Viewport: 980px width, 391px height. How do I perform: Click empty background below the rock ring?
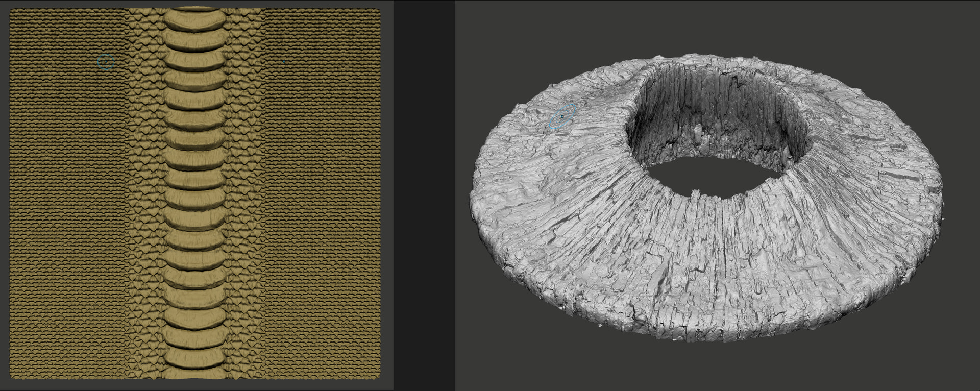(x=715, y=368)
